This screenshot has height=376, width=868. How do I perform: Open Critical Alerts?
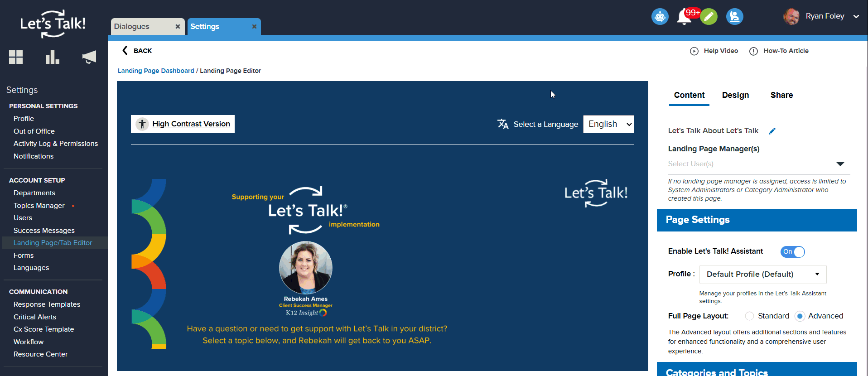click(x=35, y=317)
